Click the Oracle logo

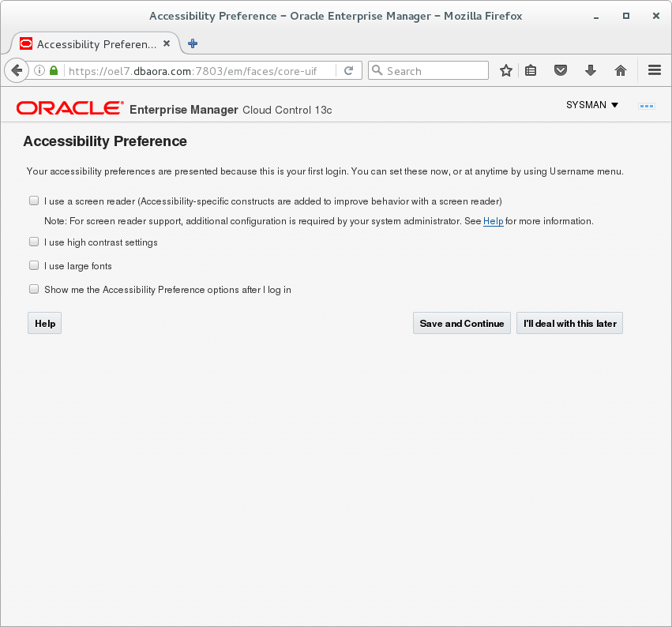coord(69,108)
